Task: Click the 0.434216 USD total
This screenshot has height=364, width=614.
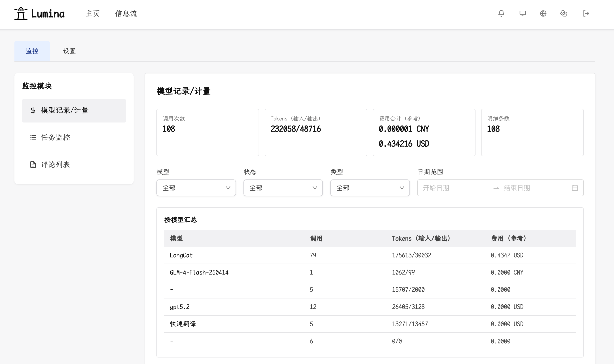Action: coord(404,144)
